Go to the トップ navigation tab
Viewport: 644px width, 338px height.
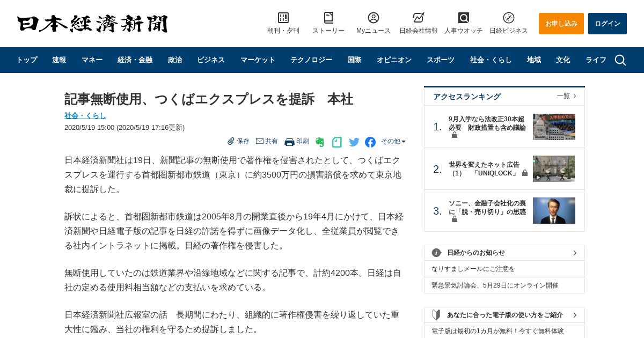pyautogui.click(x=26, y=60)
